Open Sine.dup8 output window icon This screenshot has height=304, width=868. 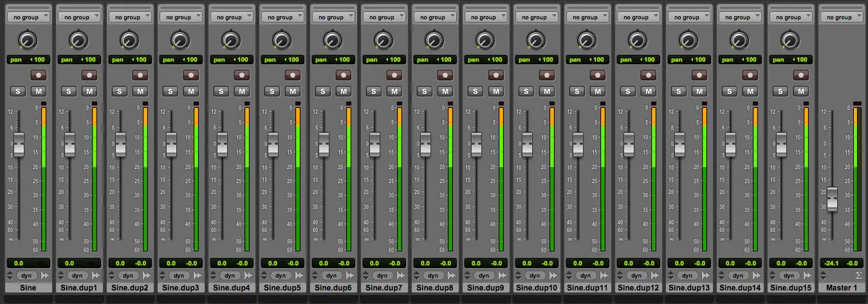(x=451, y=275)
